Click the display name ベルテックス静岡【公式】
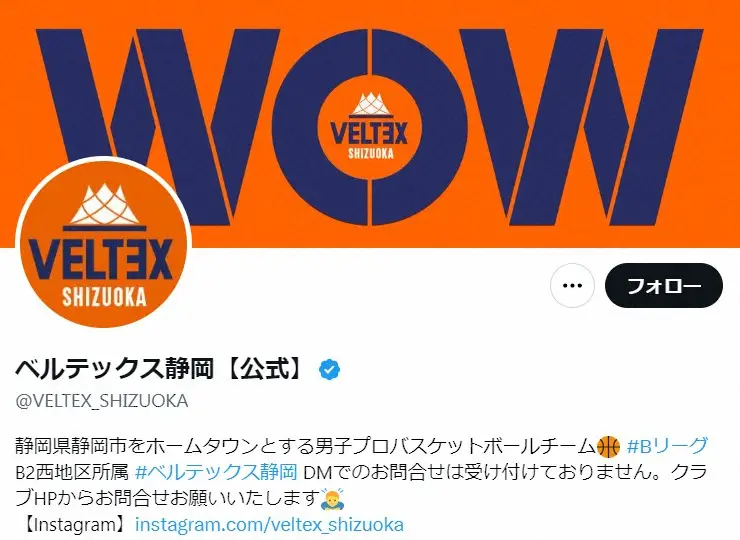This screenshot has height=540, width=740. coord(160,369)
